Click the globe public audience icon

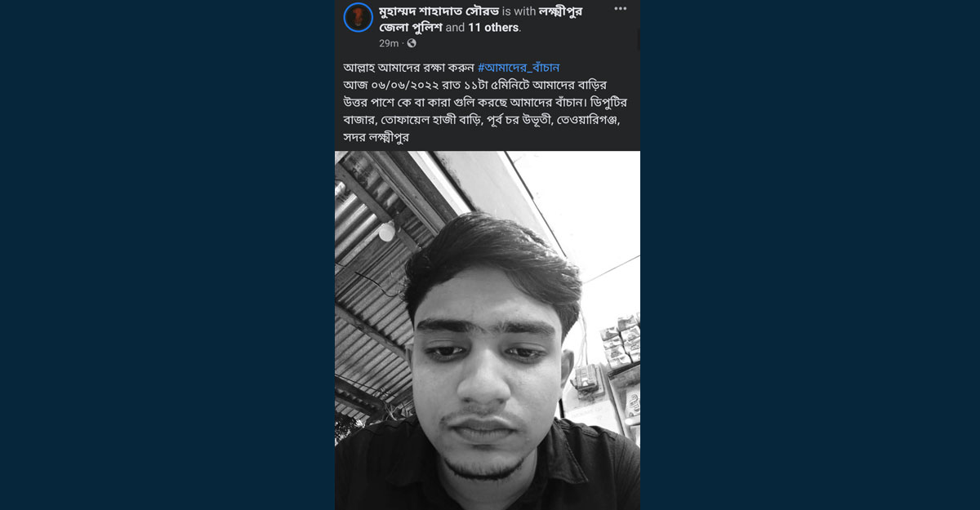point(412,43)
